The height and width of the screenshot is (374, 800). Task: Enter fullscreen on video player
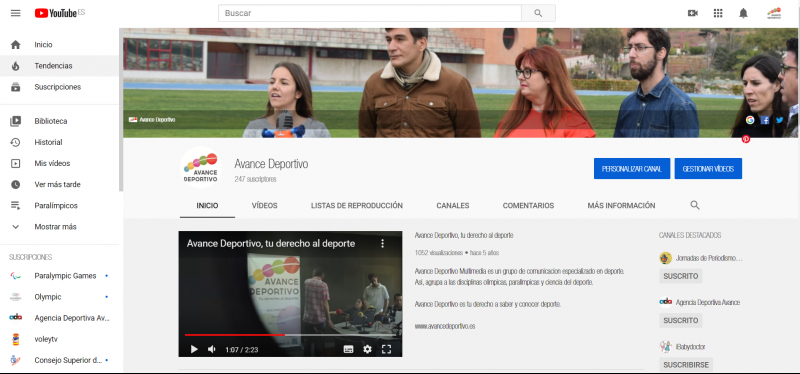[386, 349]
